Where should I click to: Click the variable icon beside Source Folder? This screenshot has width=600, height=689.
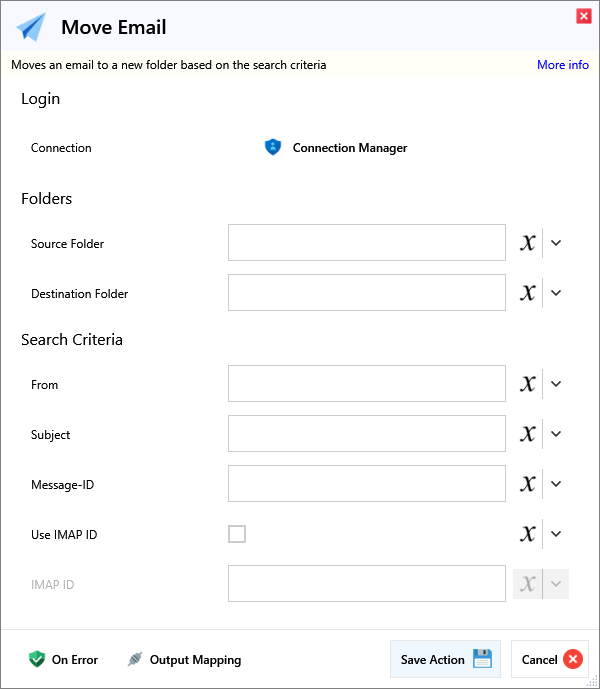[528, 243]
